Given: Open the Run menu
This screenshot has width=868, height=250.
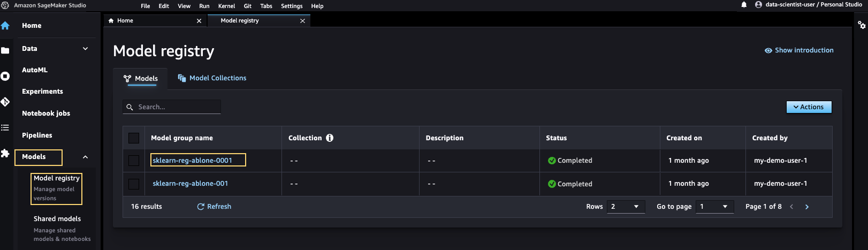Looking at the screenshot, I should coord(204,6).
